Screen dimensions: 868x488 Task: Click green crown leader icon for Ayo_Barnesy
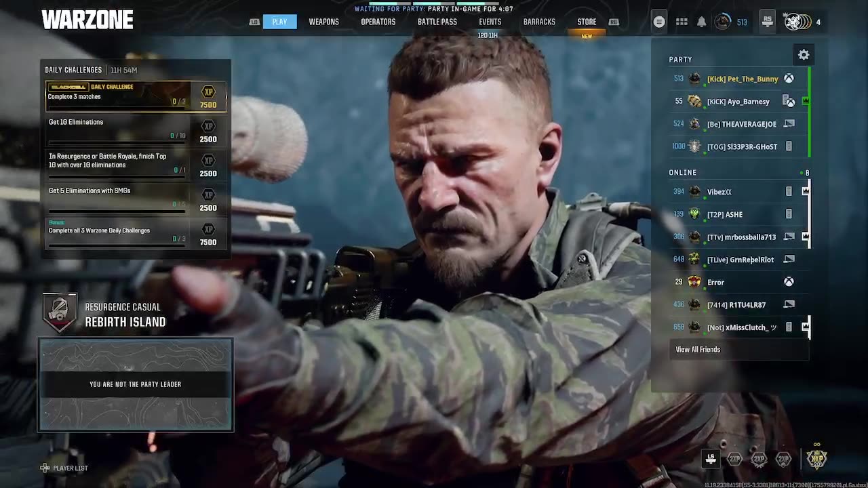pyautogui.click(x=805, y=100)
